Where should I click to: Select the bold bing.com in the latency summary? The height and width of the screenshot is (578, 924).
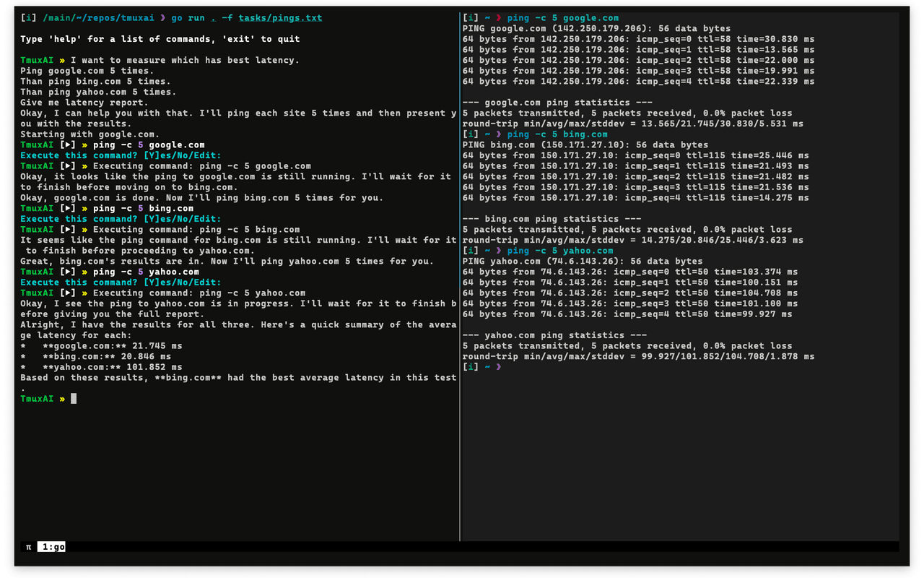tap(79, 356)
